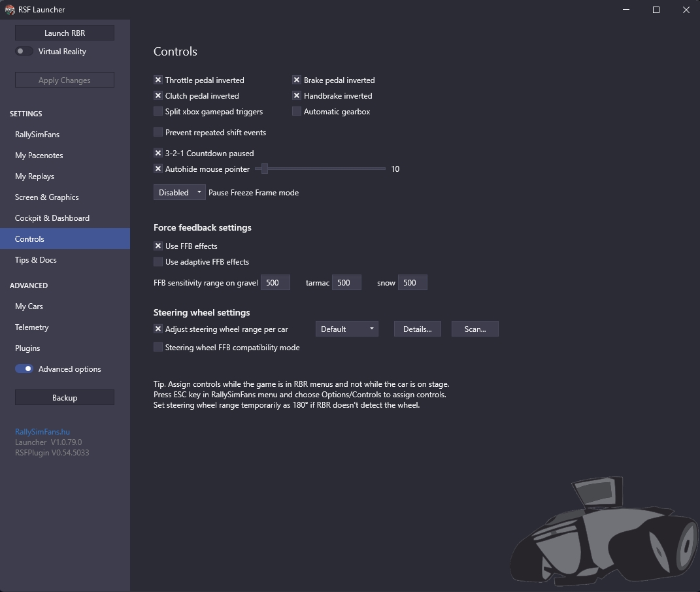700x592 pixels.
Task: Open the Telemetry page
Action: tap(32, 327)
